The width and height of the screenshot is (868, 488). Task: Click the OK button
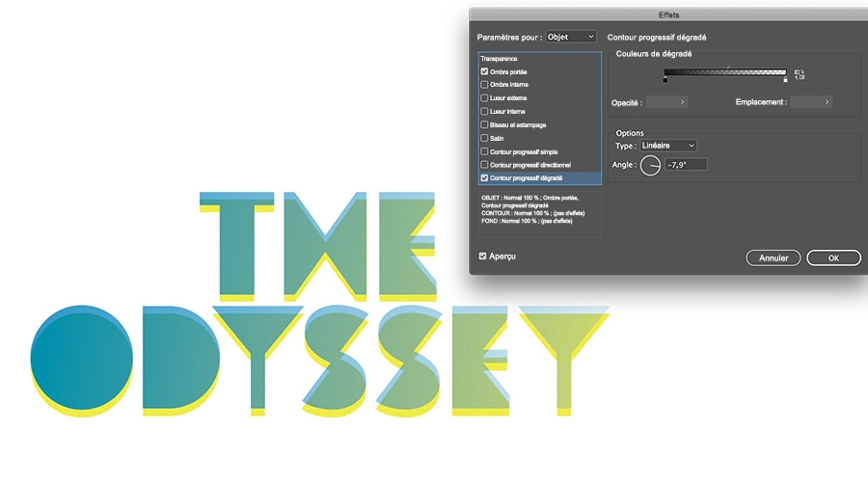click(x=833, y=258)
